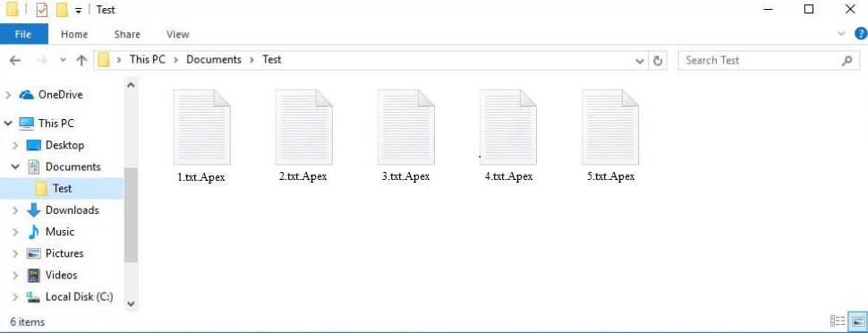The width and height of the screenshot is (868, 333).
Task: Select the 2.txt.Apex file icon
Action: pyautogui.click(x=304, y=127)
